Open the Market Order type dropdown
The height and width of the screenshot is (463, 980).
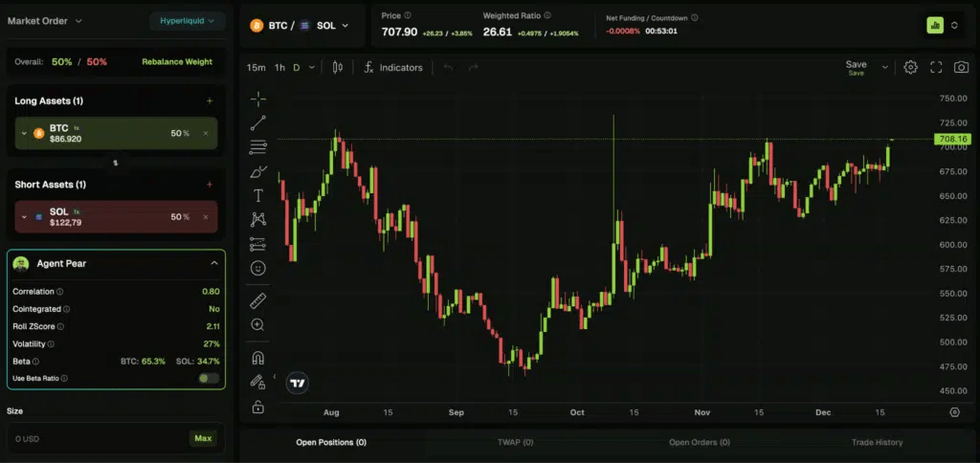tap(44, 21)
